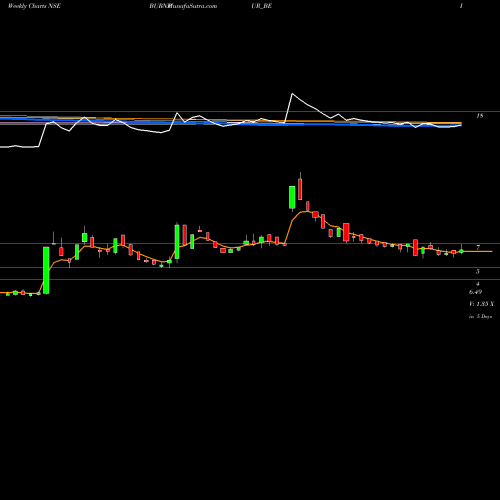
Task: Click the "5" price level label
Action: point(478,272)
